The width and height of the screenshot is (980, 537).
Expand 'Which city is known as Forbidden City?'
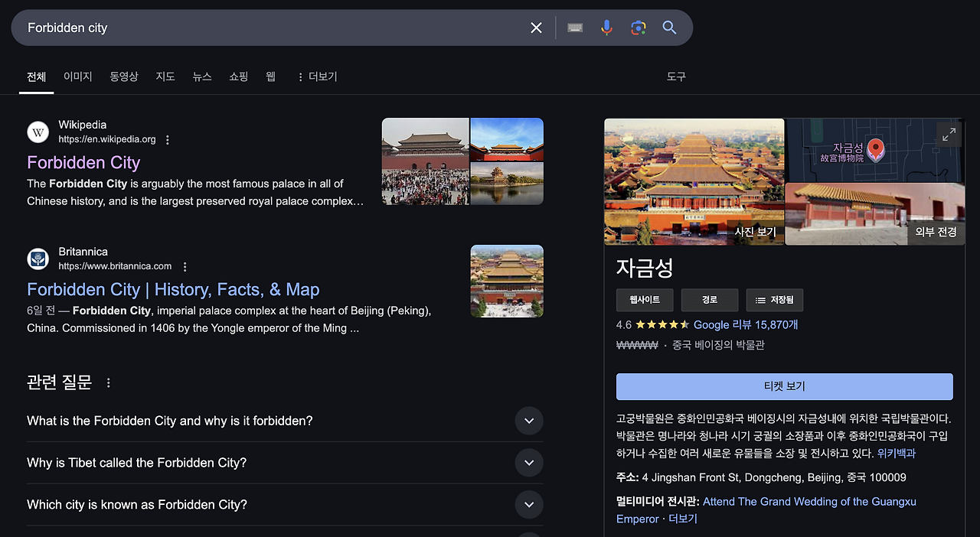(x=529, y=505)
